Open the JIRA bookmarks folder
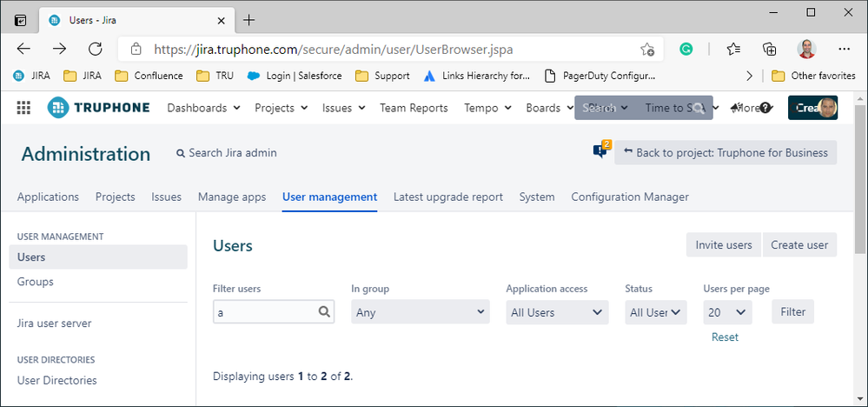 click(82, 76)
